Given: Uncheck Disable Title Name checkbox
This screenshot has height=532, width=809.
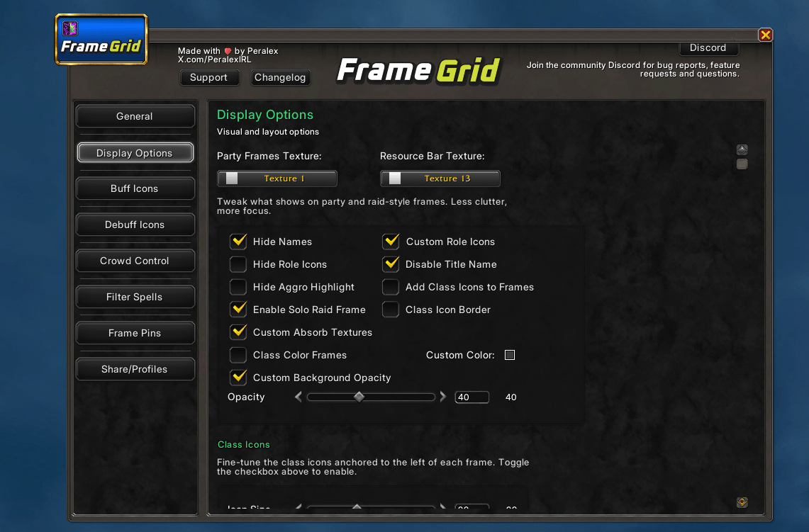Looking at the screenshot, I should 391,264.
